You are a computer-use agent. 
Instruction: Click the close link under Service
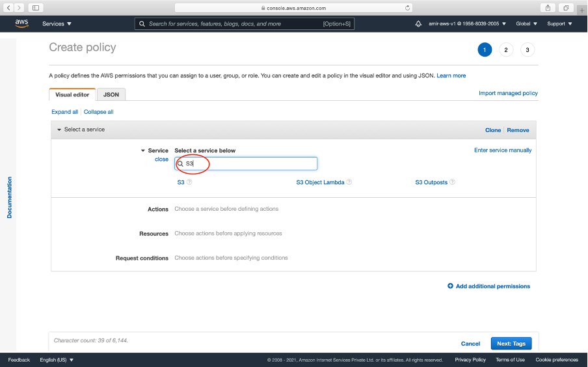point(161,159)
